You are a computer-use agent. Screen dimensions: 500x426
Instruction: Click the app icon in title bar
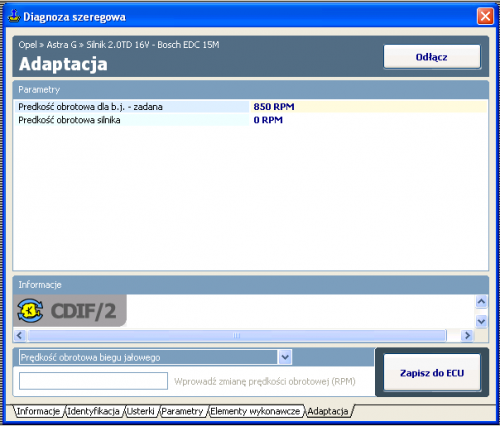(14, 16)
